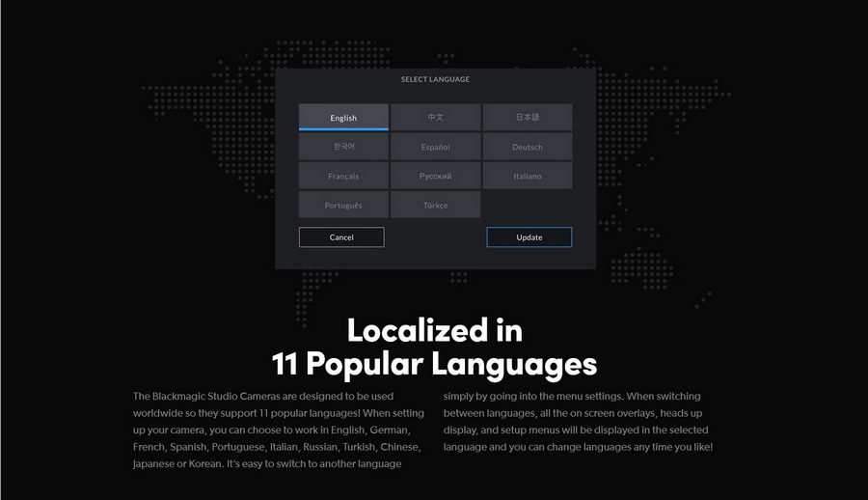This screenshot has height=500, width=868.
Task: Click the paragraph starting with The Blackmagic Studio Cameras
Action: [278, 430]
